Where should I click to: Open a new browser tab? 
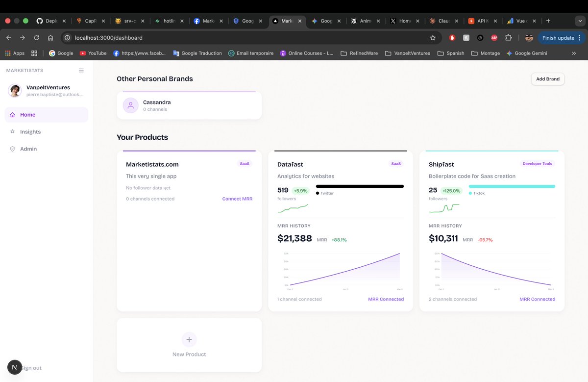point(548,21)
